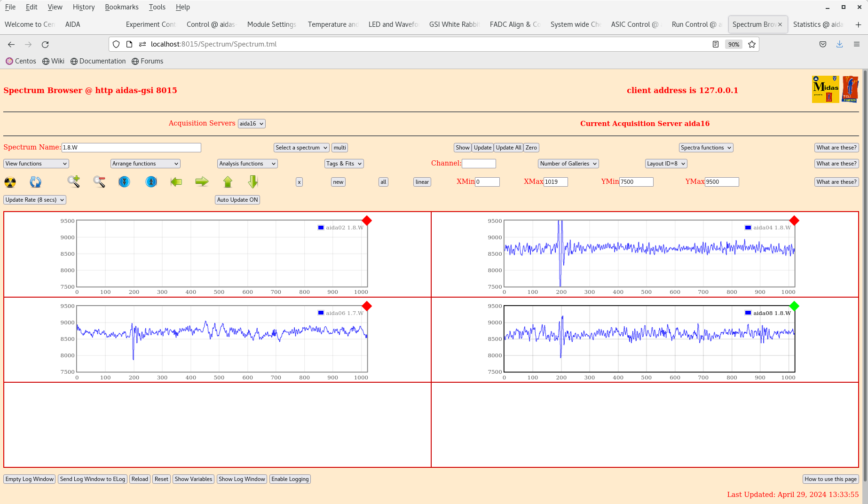Open the Update Rate (8 secs) dropdown

tap(35, 200)
